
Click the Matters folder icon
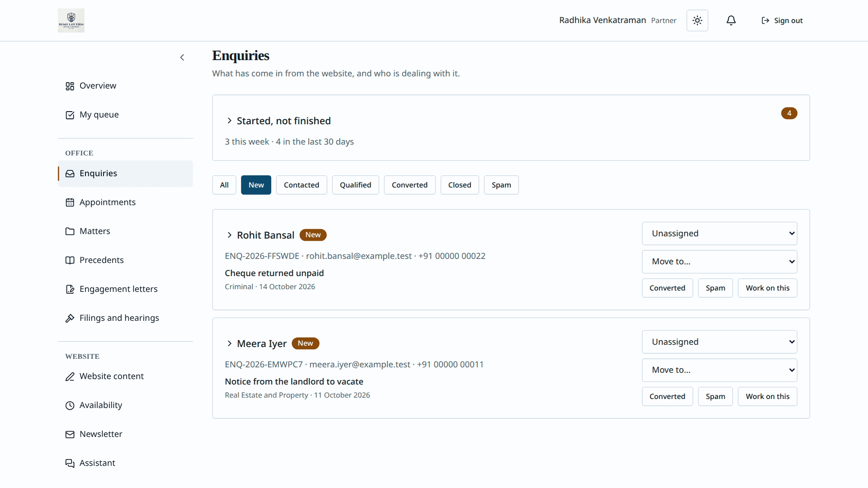point(70,231)
